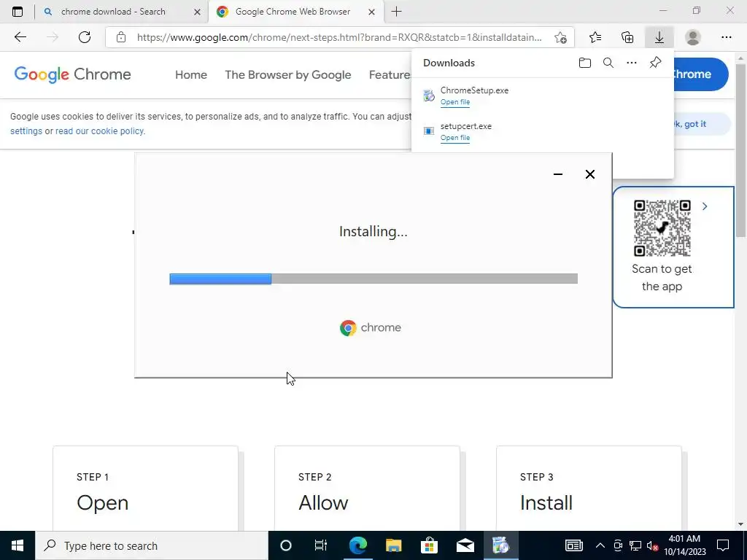Open a new browser tab
Screen dimensions: 747x560
pyautogui.click(x=396, y=12)
